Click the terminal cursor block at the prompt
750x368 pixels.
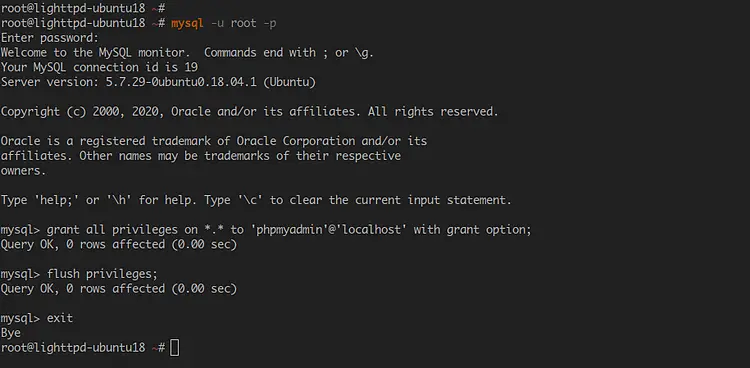pos(175,348)
